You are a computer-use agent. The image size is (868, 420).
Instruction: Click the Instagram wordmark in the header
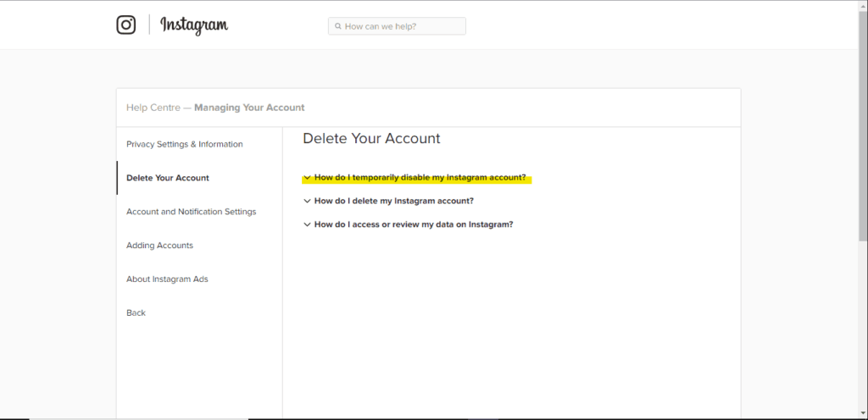click(x=194, y=25)
